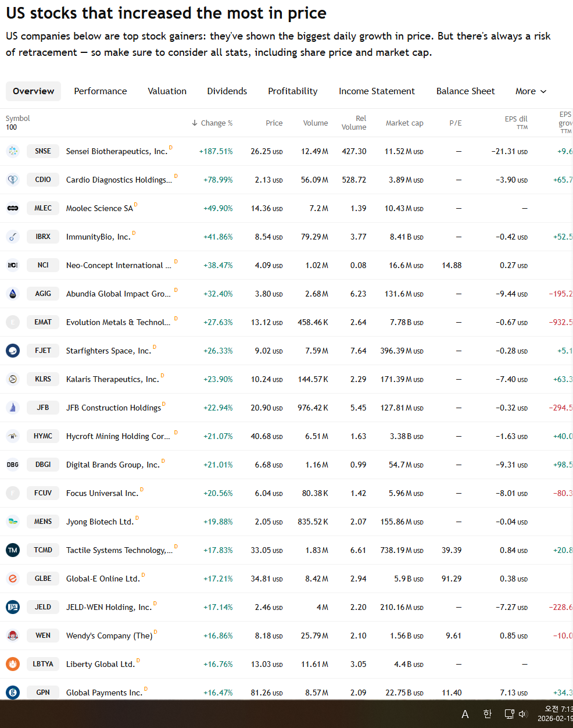
Task: Click the 33.05 USD price for TCMD
Action: (x=267, y=550)
